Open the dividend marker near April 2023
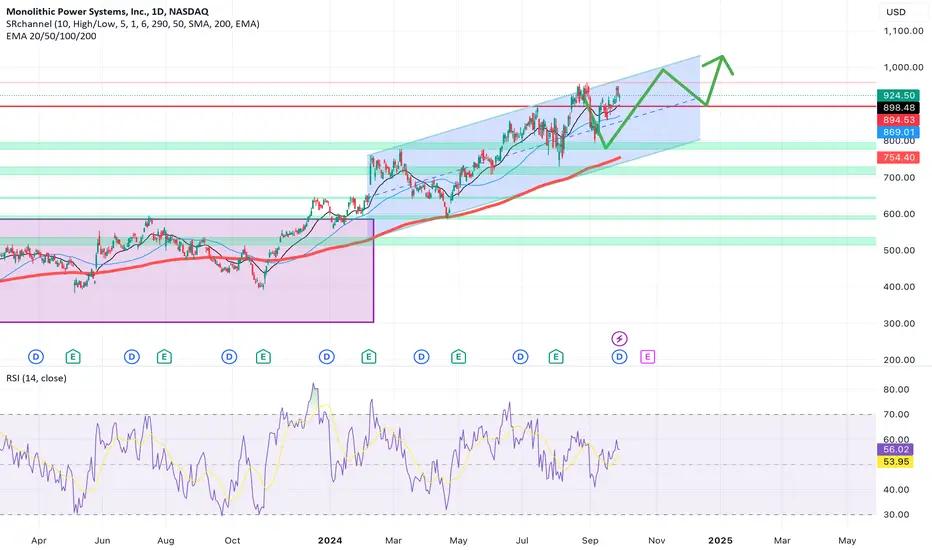932x550 pixels. coord(36,357)
